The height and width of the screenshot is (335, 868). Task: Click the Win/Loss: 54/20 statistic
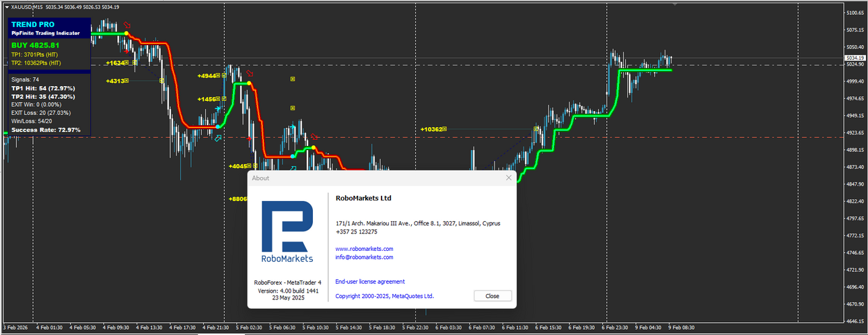pos(31,121)
